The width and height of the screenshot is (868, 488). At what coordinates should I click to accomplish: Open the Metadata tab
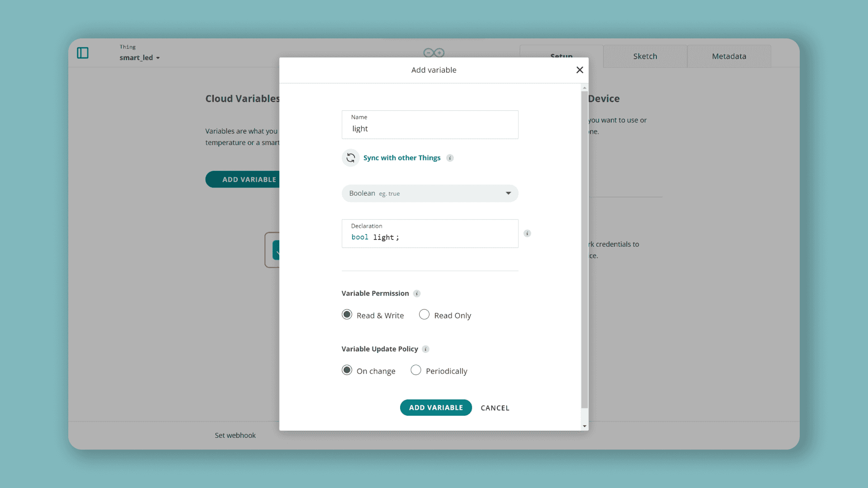pos(729,56)
